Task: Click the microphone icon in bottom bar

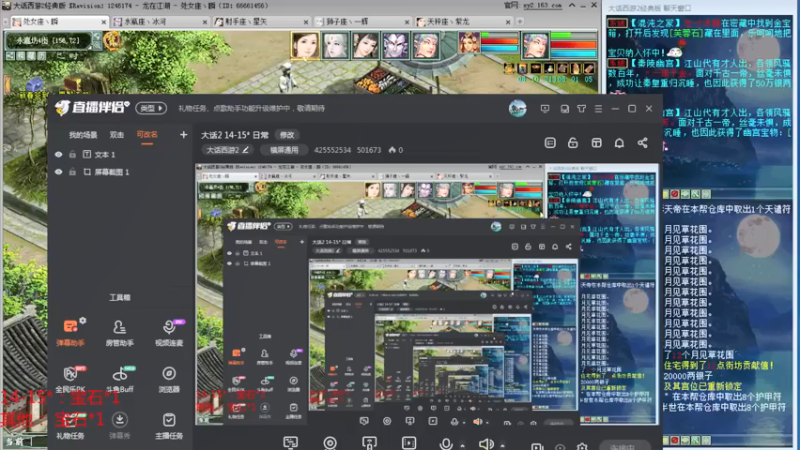Action: point(446,443)
